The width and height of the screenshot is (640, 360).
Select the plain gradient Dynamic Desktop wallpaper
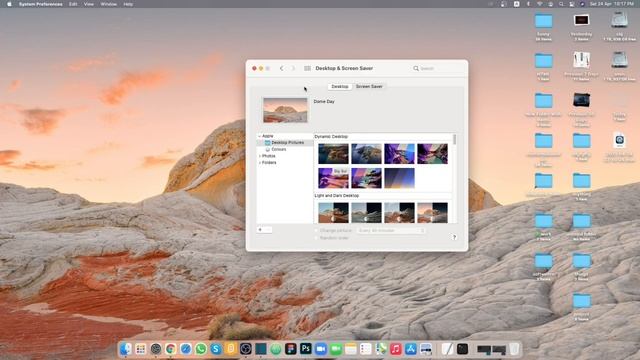[x=399, y=178]
